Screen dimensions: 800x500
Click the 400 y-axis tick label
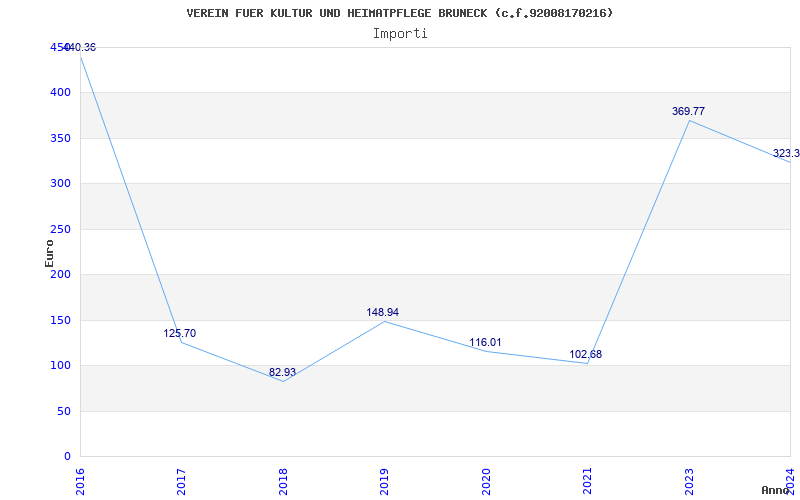point(60,93)
